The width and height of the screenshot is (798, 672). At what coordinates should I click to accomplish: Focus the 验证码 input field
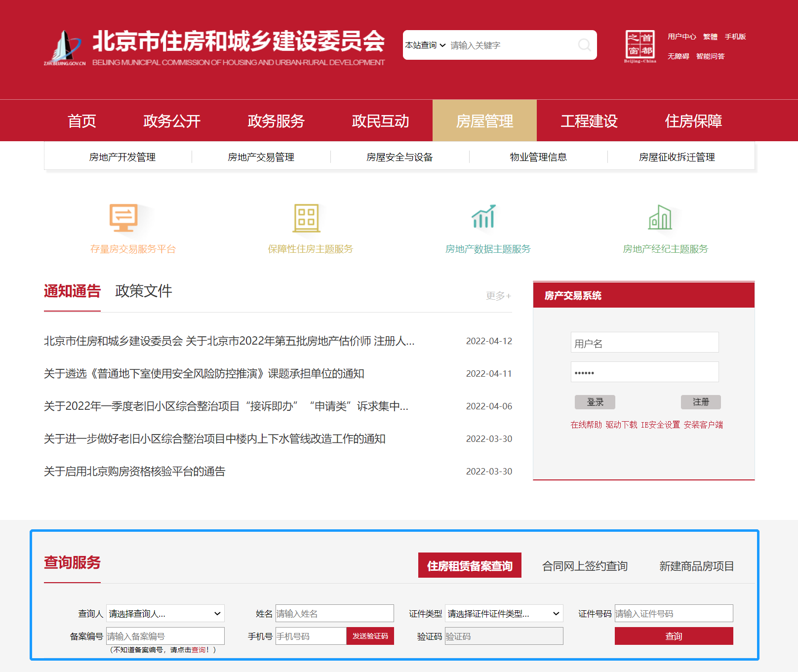click(x=504, y=636)
